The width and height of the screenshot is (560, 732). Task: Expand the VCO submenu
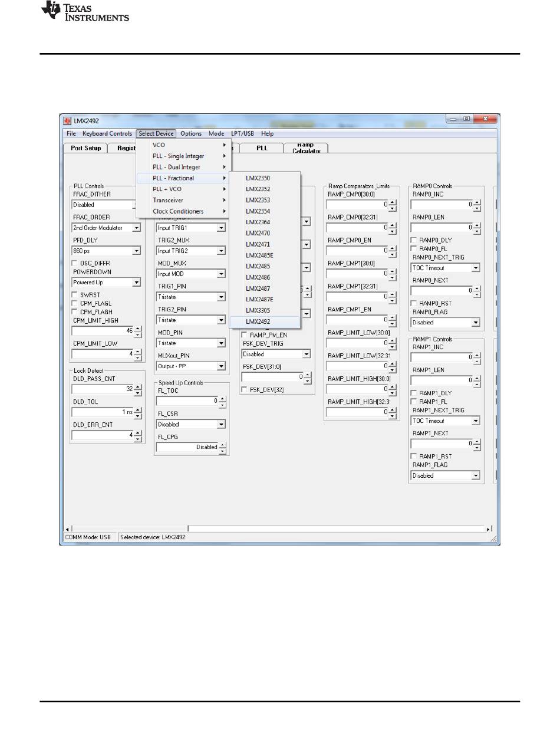pos(183,145)
